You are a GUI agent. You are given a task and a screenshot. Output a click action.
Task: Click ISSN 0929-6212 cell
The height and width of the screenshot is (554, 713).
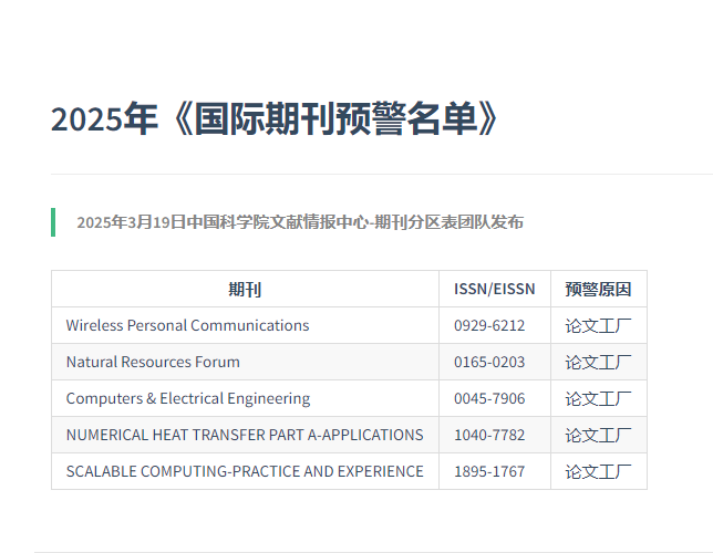tap(489, 325)
